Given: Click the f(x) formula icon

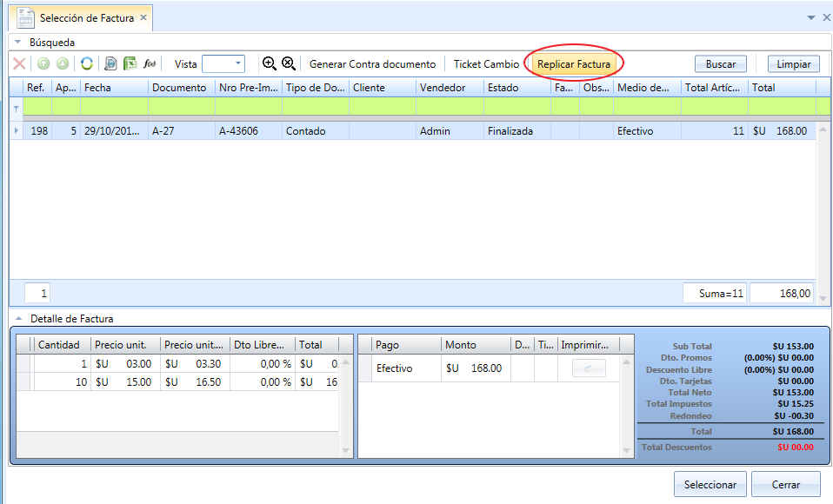Looking at the screenshot, I should point(150,63).
